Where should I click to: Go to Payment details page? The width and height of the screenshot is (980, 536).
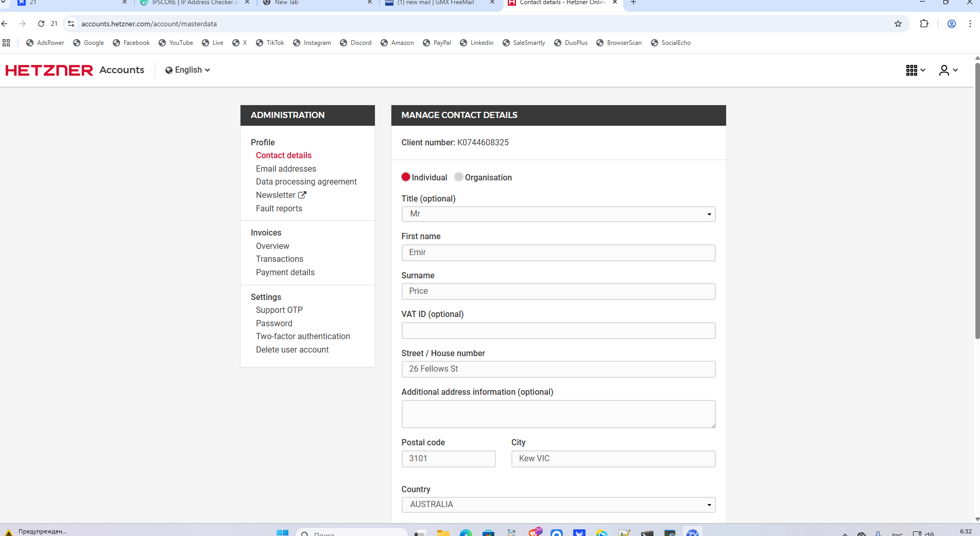click(285, 272)
